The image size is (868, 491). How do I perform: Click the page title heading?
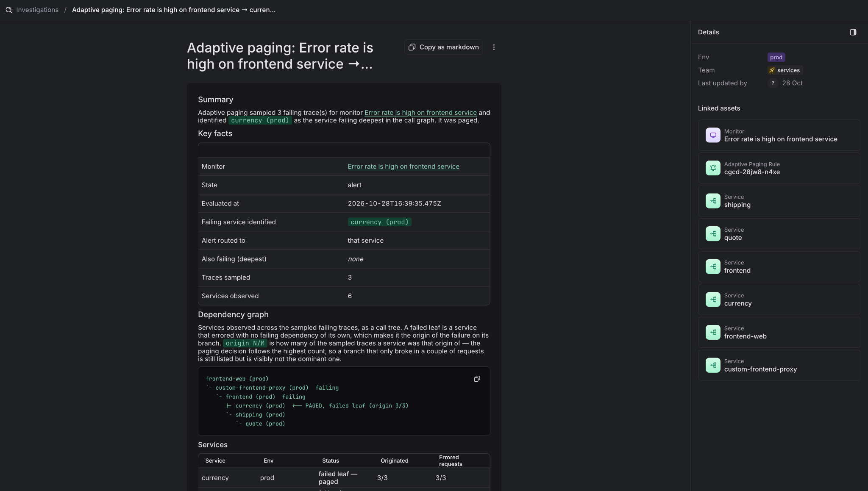point(280,56)
